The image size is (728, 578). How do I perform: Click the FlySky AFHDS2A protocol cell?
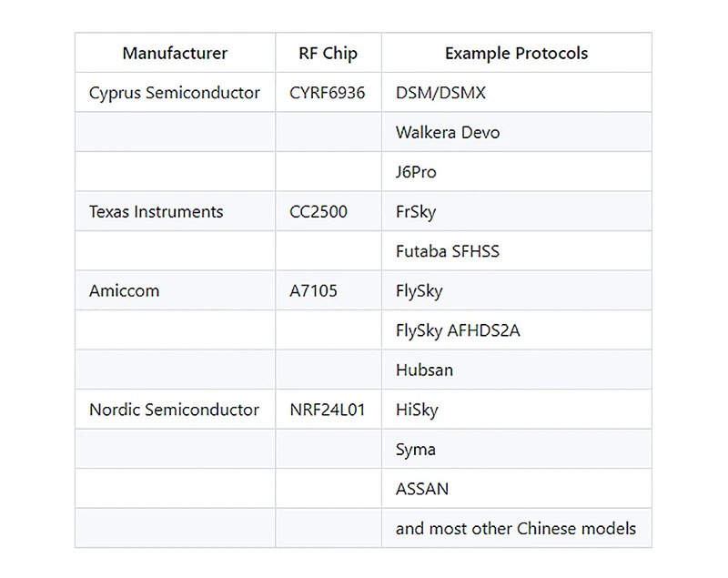pos(516,330)
